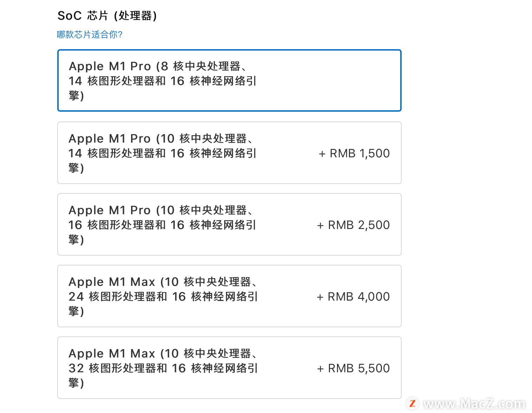Choose M1 Pro 10 核 CPU 16 核 GPU option

click(229, 224)
